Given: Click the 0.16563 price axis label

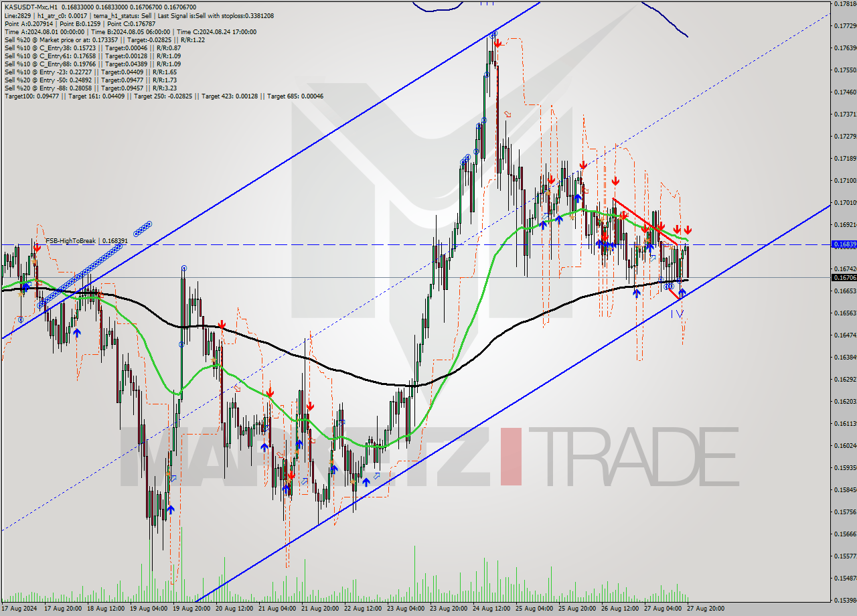Looking at the screenshot, I should pyautogui.click(x=845, y=313).
